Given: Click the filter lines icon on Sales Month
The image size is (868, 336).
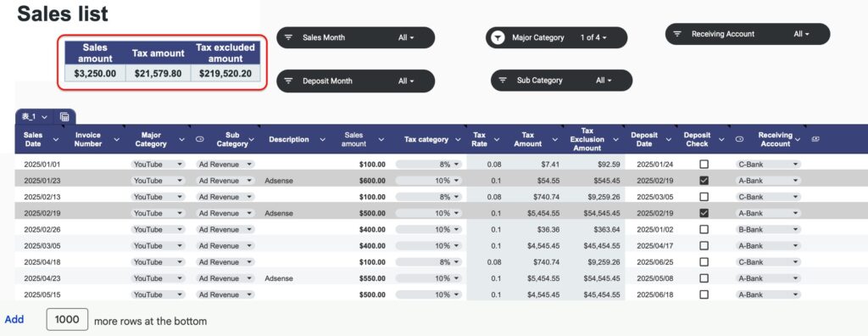Looking at the screenshot, I should pyautogui.click(x=288, y=37).
